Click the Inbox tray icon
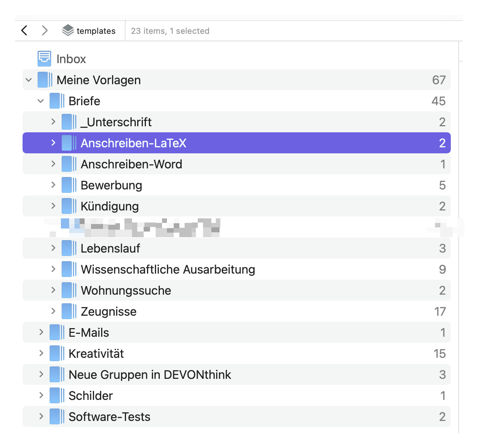The width and height of the screenshot is (479, 448). (x=44, y=59)
